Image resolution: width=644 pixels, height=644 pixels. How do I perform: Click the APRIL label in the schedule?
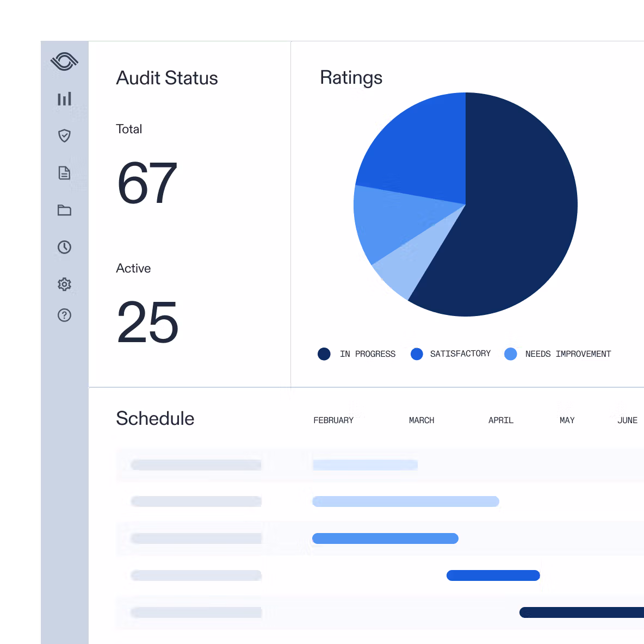[x=500, y=420]
